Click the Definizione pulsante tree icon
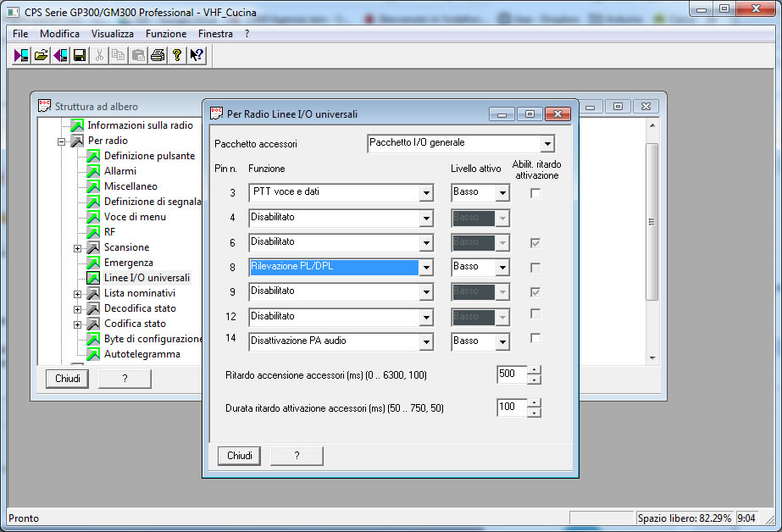 click(x=93, y=156)
